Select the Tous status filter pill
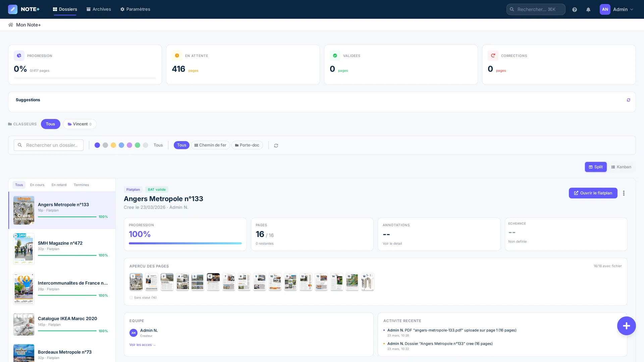The width and height of the screenshot is (644, 362). 181,145
